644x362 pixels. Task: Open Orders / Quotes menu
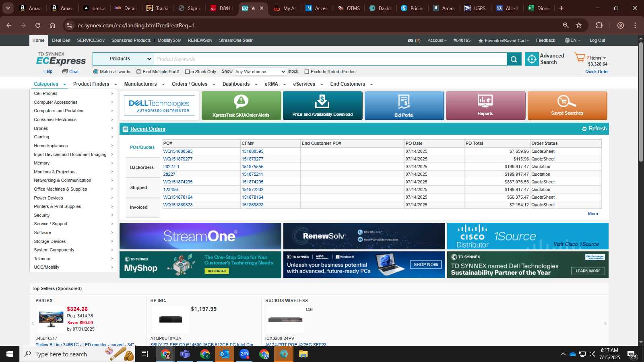194,84
